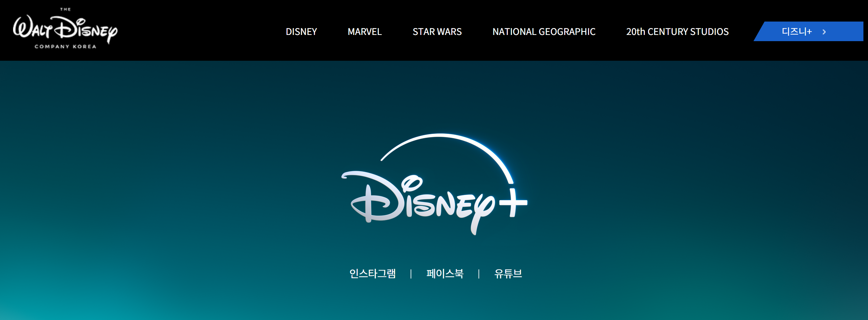The height and width of the screenshot is (320, 868).
Task: Open the MARVEL menu item
Action: pyautogui.click(x=364, y=32)
